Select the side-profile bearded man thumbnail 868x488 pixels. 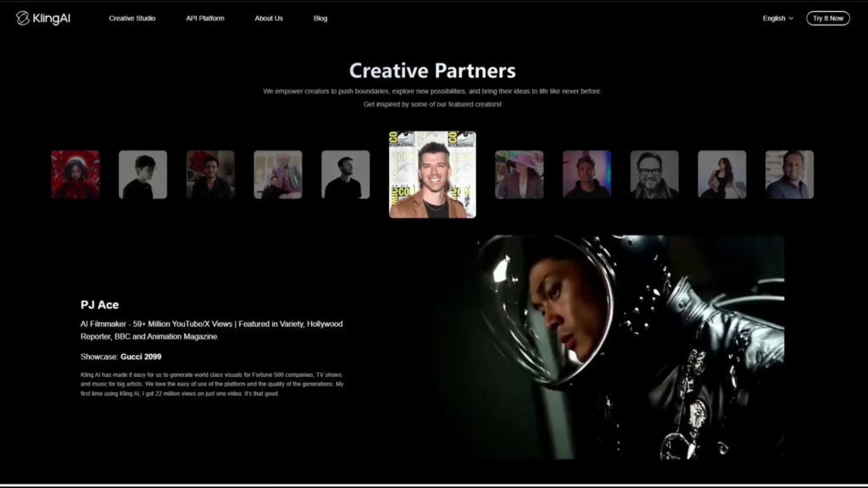(345, 175)
